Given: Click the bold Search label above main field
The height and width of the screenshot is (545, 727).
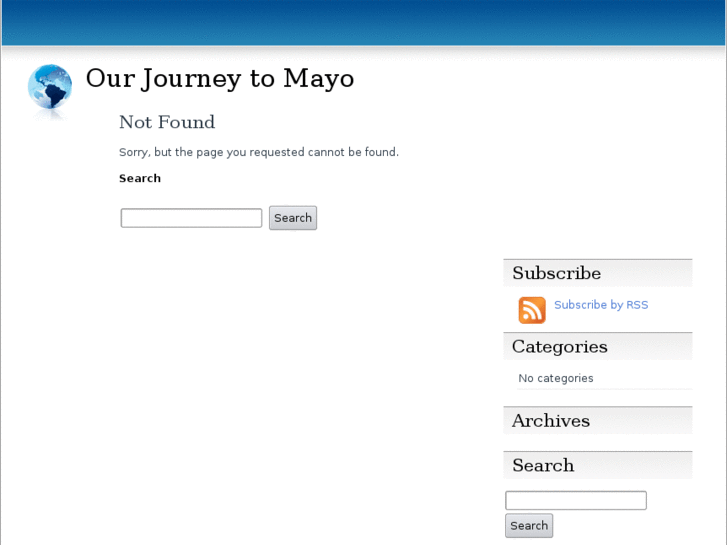Looking at the screenshot, I should [x=140, y=178].
